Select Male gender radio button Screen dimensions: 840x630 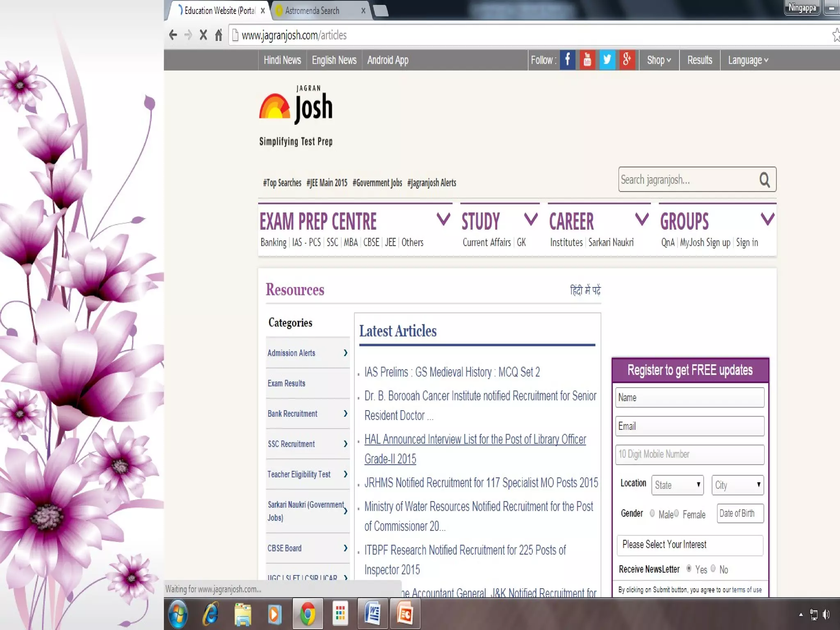tap(652, 513)
